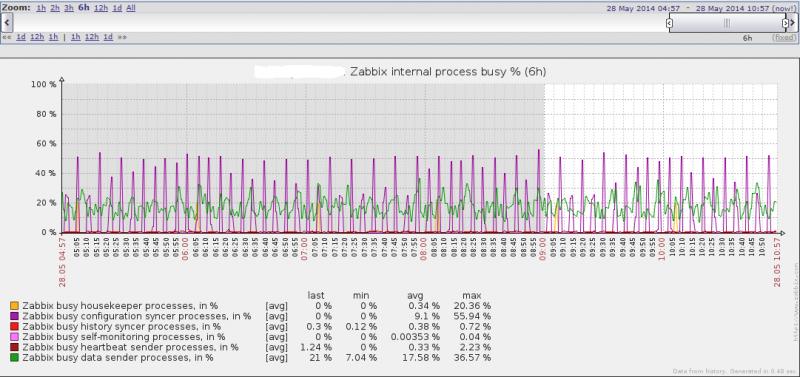Click "Zabbix busy housekeeper processes, in %"
Viewport: 800px width, 377px height.
[120, 306]
